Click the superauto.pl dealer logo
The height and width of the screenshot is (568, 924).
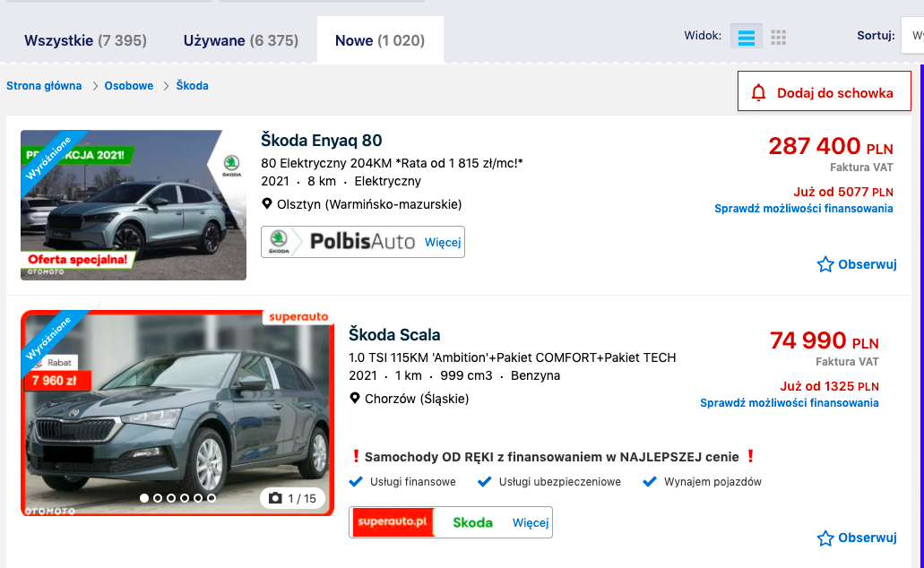tap(393, 522)
